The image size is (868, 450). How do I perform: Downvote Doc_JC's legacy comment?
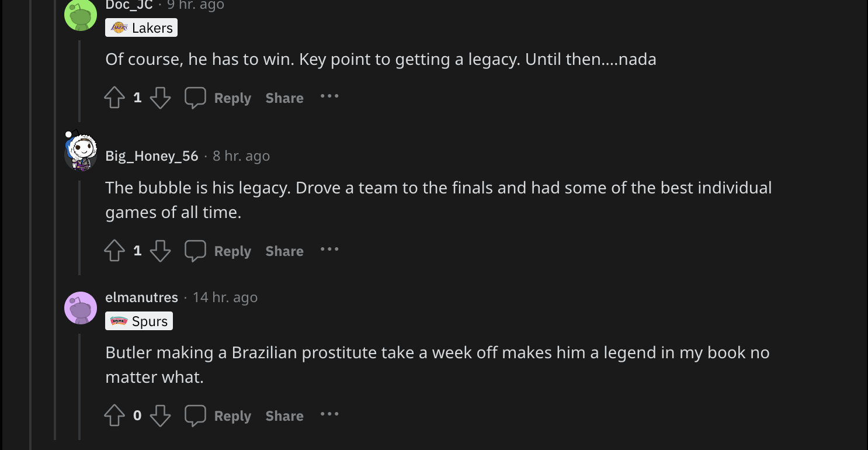[160, 98]
